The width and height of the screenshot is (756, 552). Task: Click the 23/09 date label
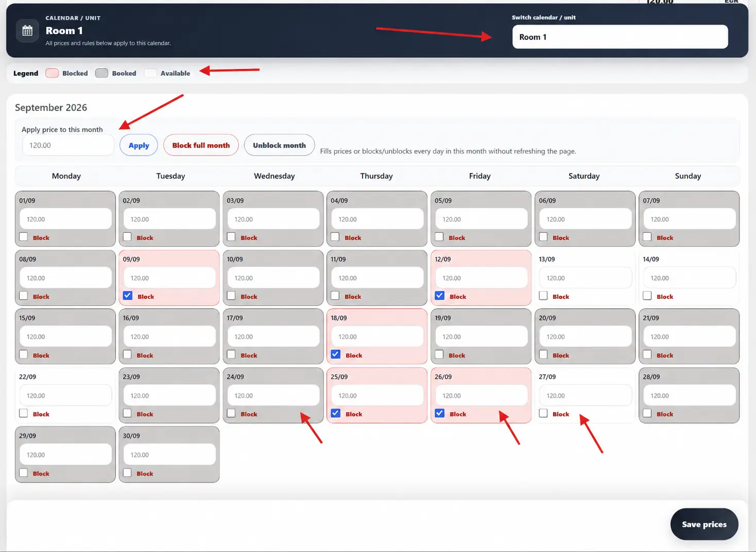pos(131,377)
